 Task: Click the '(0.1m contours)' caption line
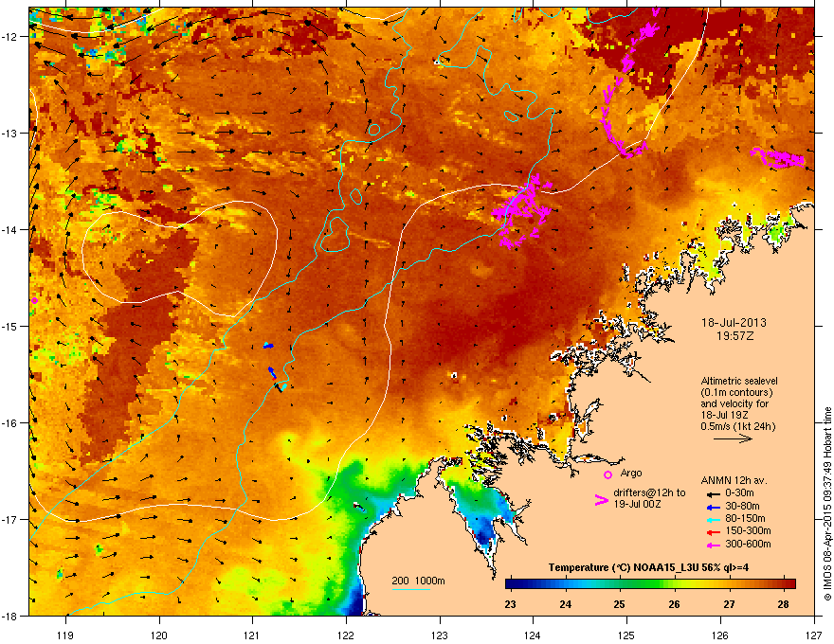[x=736, y=392]
